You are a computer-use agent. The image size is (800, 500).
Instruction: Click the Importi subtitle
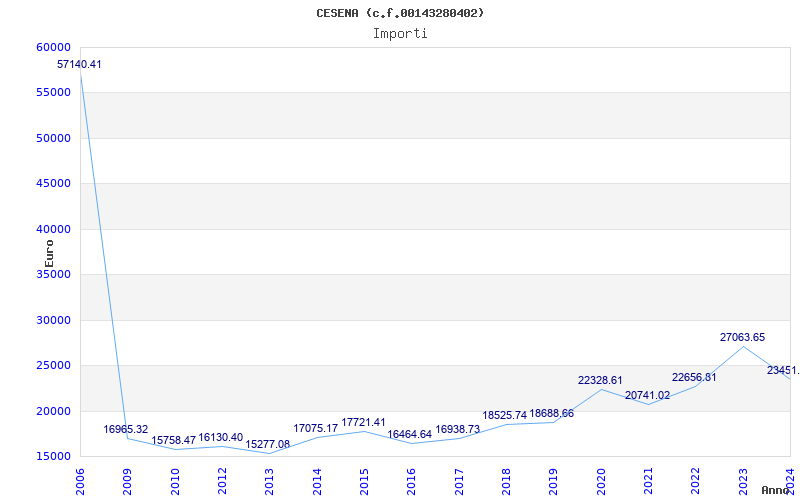click(400, 34)
